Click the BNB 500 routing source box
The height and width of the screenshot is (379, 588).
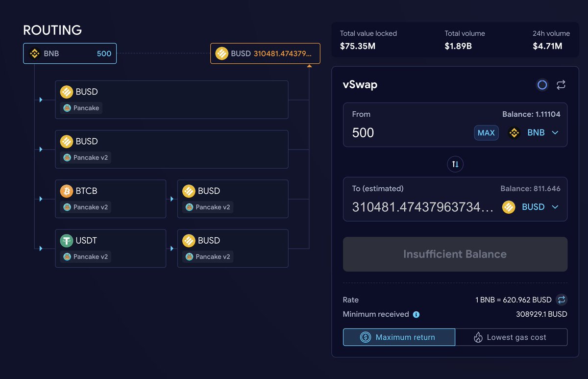(70, 53)
